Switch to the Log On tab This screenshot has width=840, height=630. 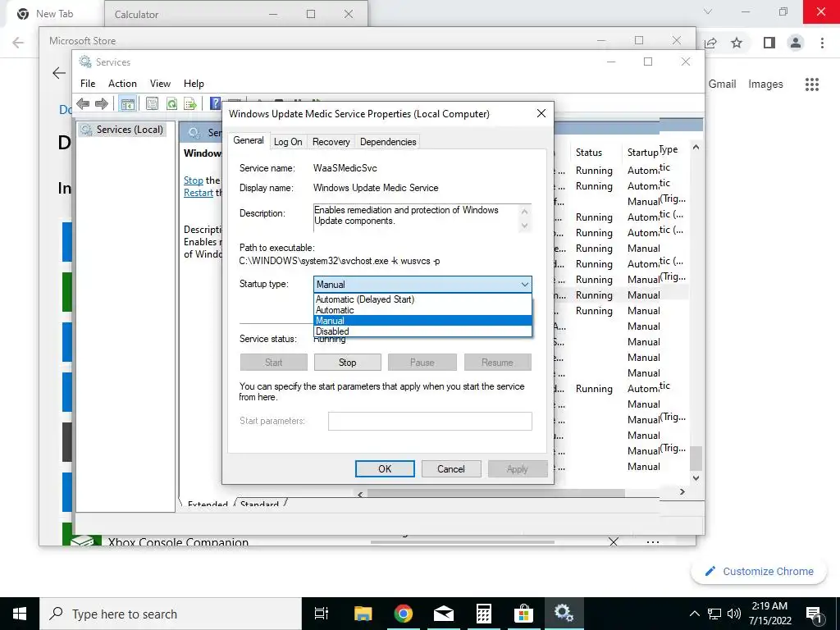288,142
